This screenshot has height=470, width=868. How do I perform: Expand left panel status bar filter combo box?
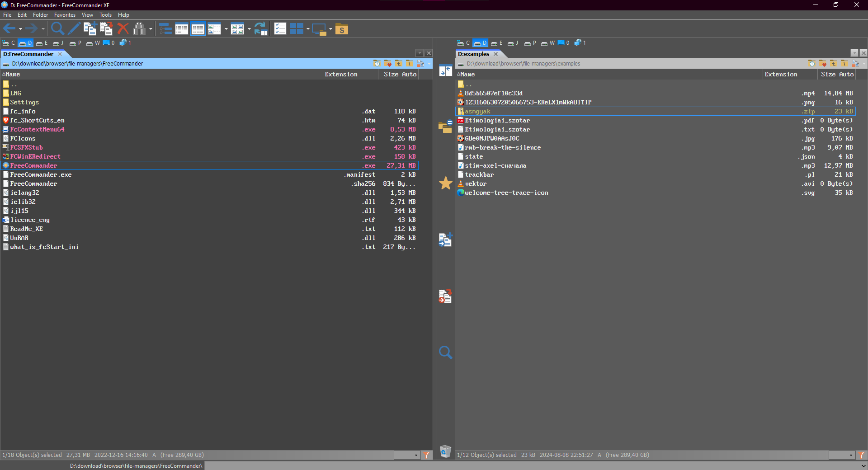point(407,455)
